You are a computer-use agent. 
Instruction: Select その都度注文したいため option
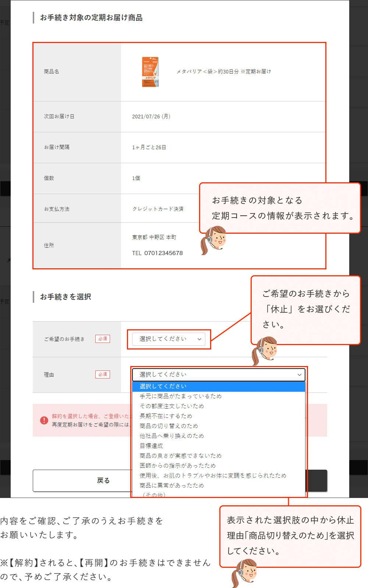pos(171,406)
